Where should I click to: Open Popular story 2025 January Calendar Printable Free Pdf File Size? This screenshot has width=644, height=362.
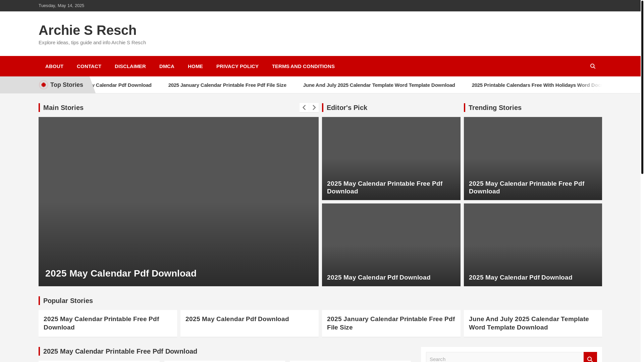coord(391,323)
